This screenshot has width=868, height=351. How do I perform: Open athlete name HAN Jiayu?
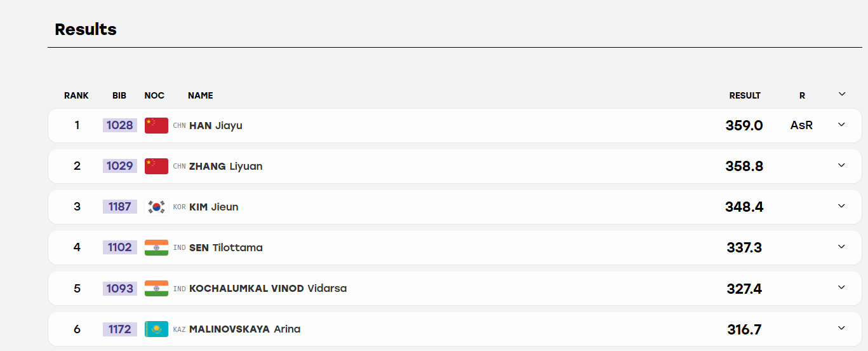point(216,126)
